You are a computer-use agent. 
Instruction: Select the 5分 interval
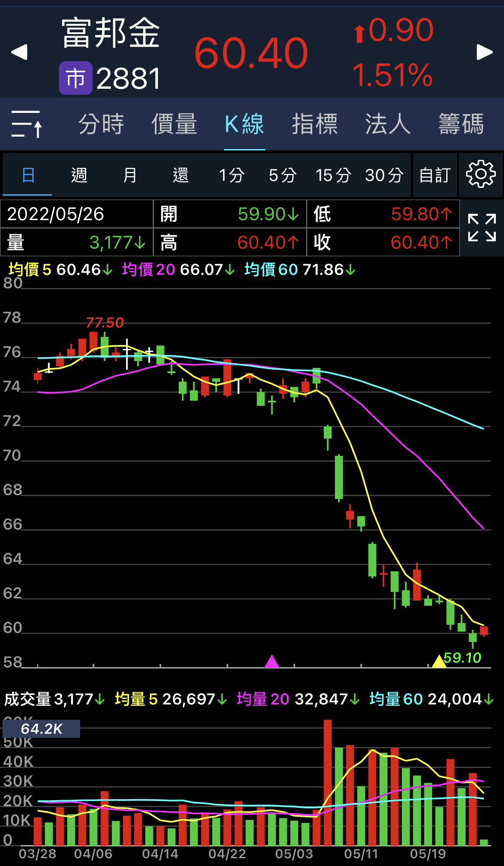(283, 175)
